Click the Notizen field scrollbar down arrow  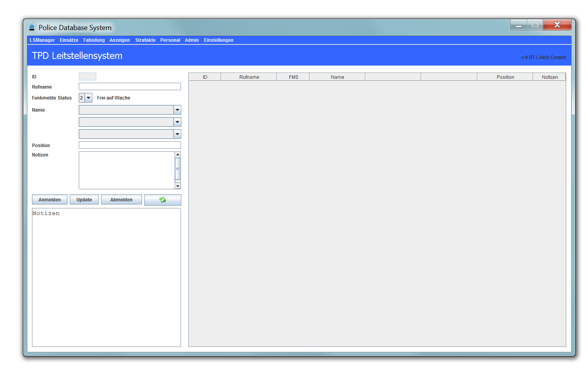pos(178,186)
